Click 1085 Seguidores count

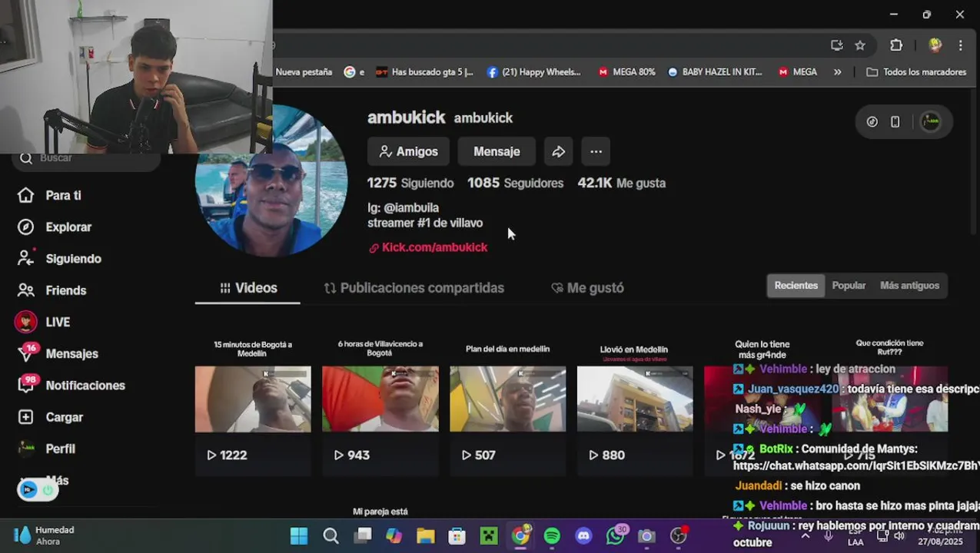click(x=515, y=183)
